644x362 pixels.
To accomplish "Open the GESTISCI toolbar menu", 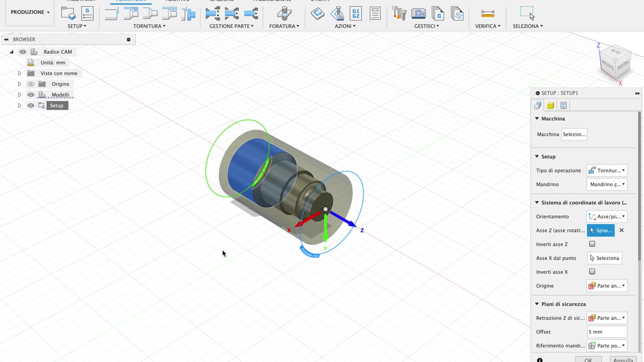I will coord(427,26).
